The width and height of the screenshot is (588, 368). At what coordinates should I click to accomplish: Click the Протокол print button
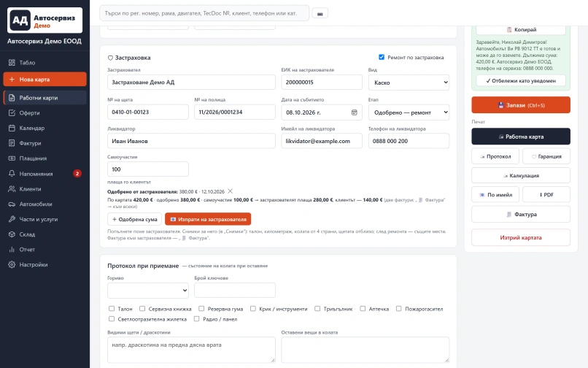click(495, 156)
